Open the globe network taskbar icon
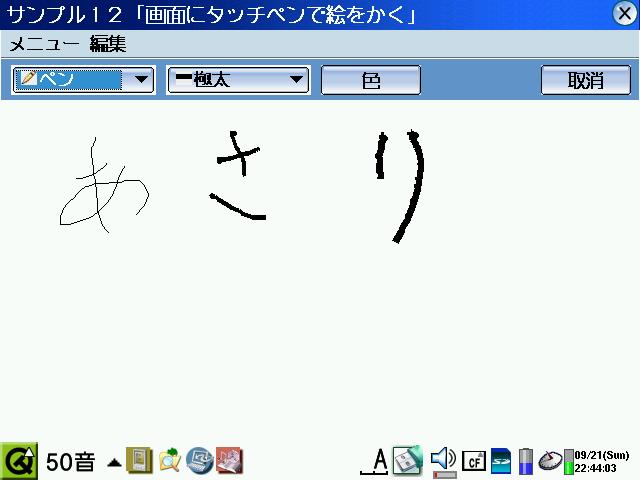Screen dimensions: 640x480 tap(199, 460)
